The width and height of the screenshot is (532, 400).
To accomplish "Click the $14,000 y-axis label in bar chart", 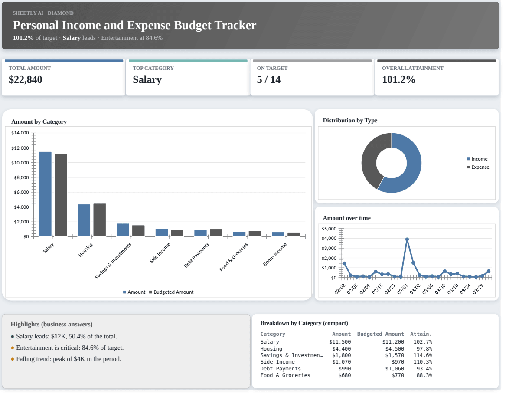I will 20,133.
